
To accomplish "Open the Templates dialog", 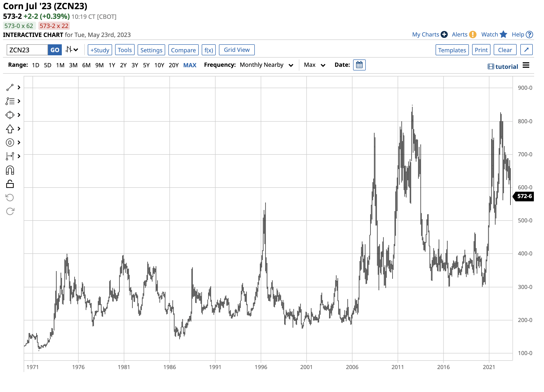I will pyautogui.click(x=452, y=50).
